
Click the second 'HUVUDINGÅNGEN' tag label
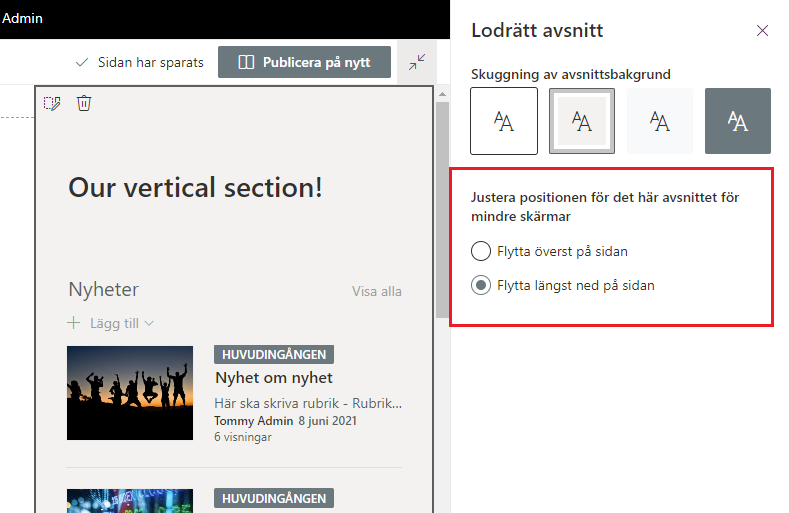(274, 498)
